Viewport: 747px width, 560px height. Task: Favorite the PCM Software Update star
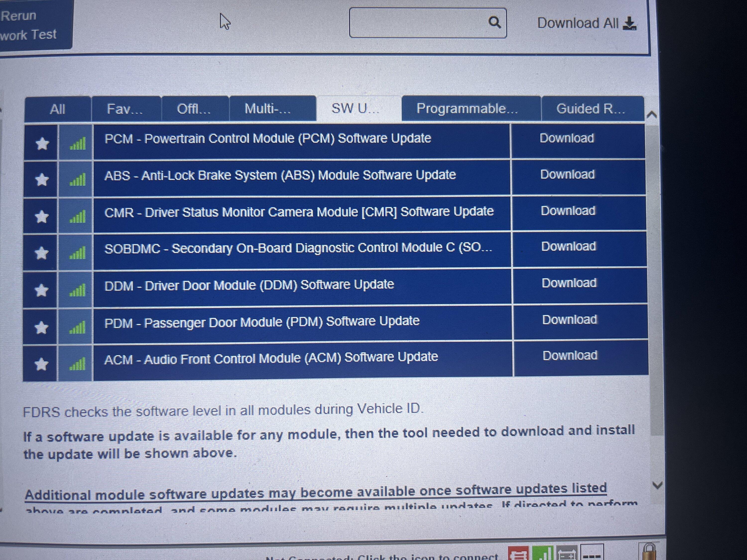(42, 144)
